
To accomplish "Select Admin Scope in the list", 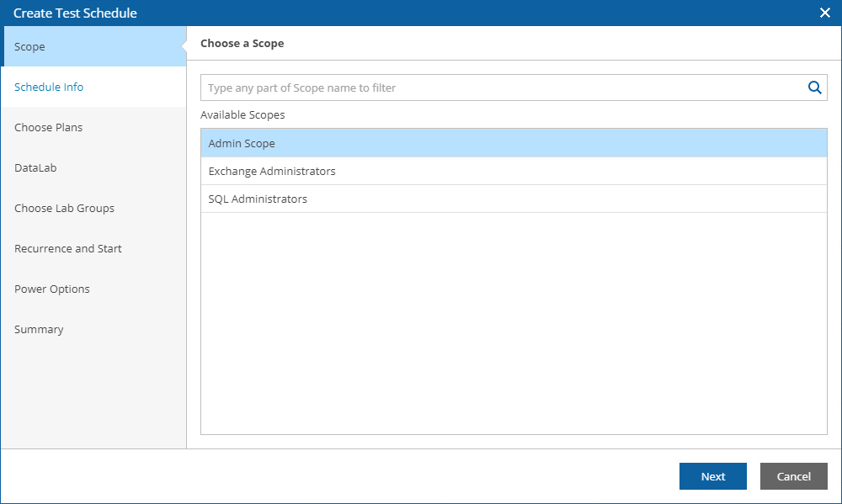I will click(242, 144).
